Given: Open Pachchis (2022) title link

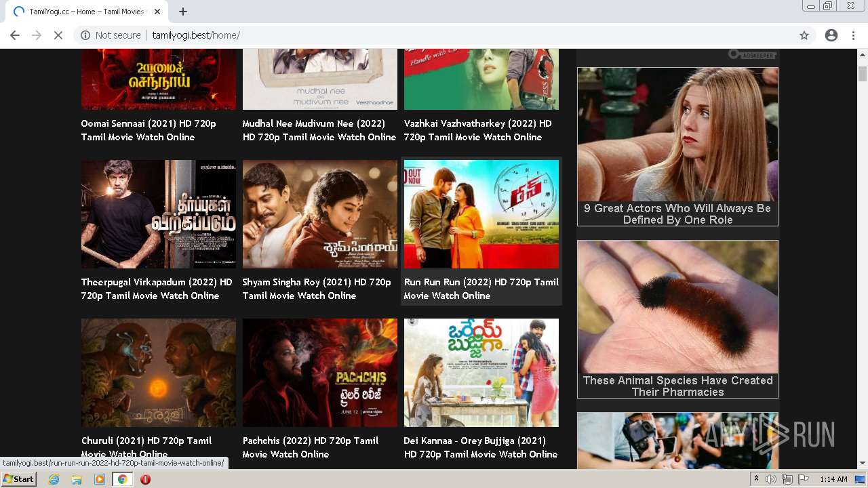Looking at the screenshot, I should [311, 447].
